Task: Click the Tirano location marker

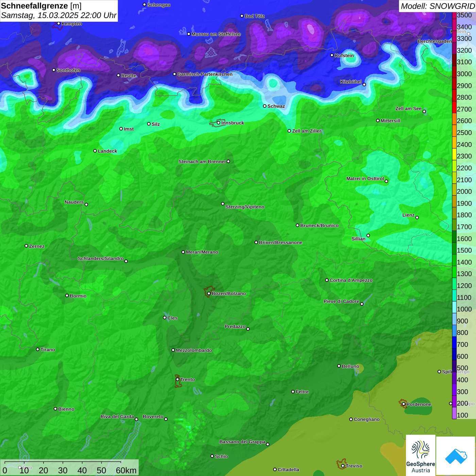Action: click(x=38, y=350)
